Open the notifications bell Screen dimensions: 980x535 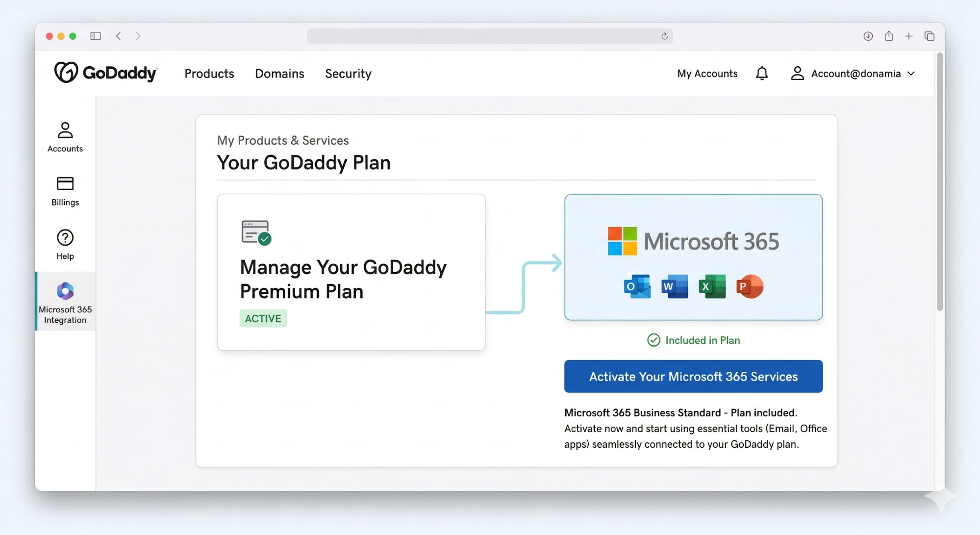762,74
